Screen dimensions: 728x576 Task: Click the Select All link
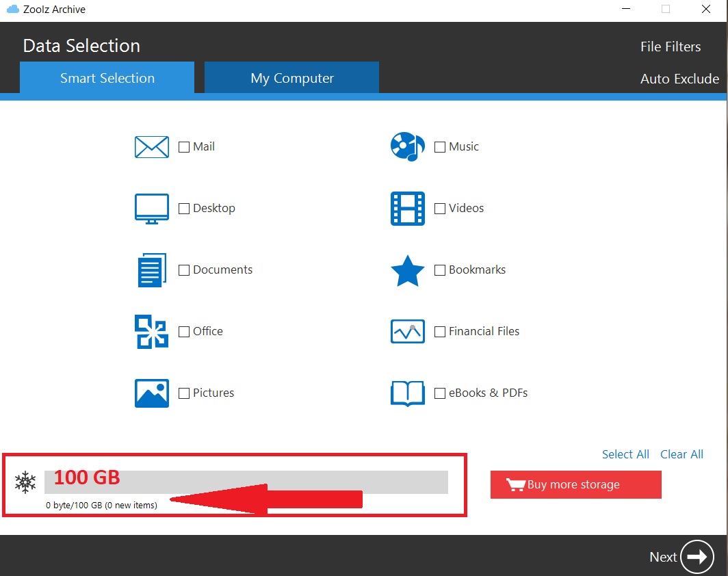coord(625,454)
